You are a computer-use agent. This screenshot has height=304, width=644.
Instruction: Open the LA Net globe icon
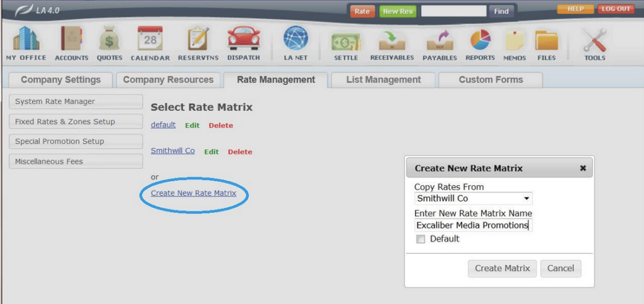point(296,40)
